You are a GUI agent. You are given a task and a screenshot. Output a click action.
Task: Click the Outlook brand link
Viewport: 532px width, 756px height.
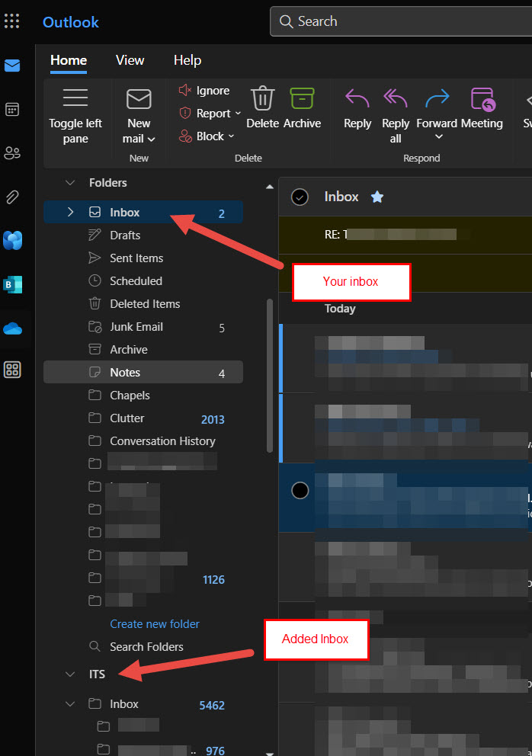point(70,22)
